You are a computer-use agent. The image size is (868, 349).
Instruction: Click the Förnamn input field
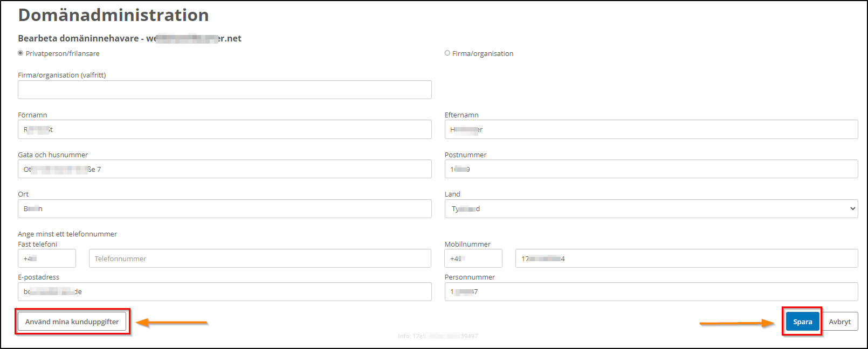[x=224, y=130]
